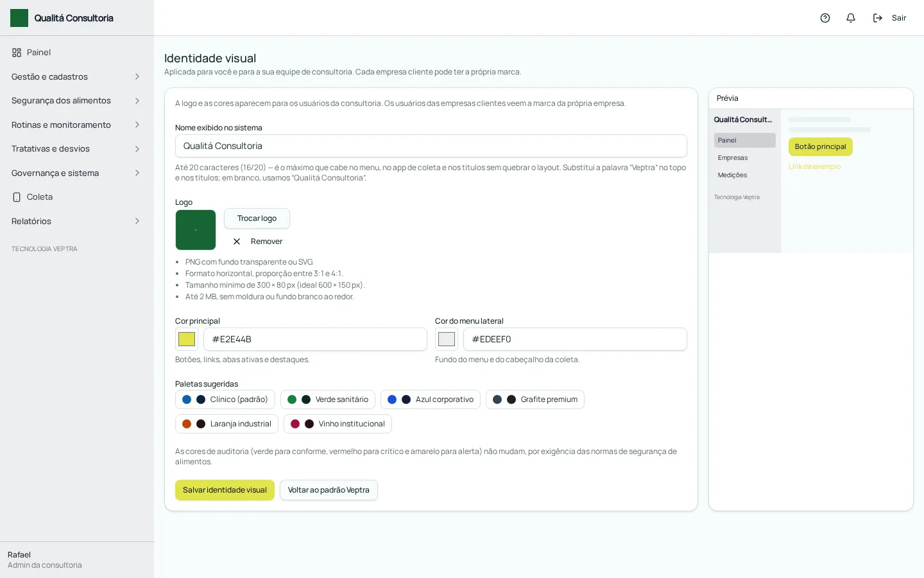Click the Trocar logo button
Viewport: 924px width, 578px height.
coord(257,218)
